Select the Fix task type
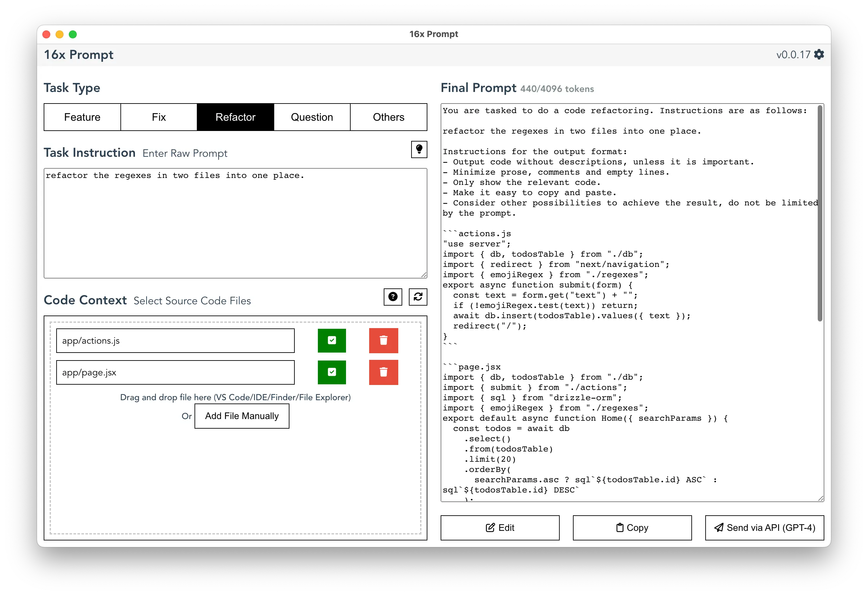Image resolution: width=868 pixels, height=596 pixels. pyautogui.click(x=159, y=117)
